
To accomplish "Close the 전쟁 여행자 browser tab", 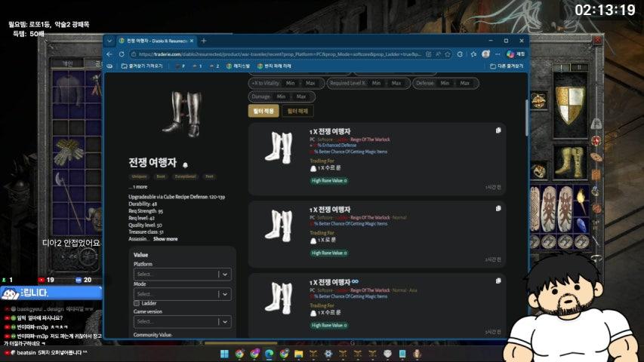I will point(192,41).
